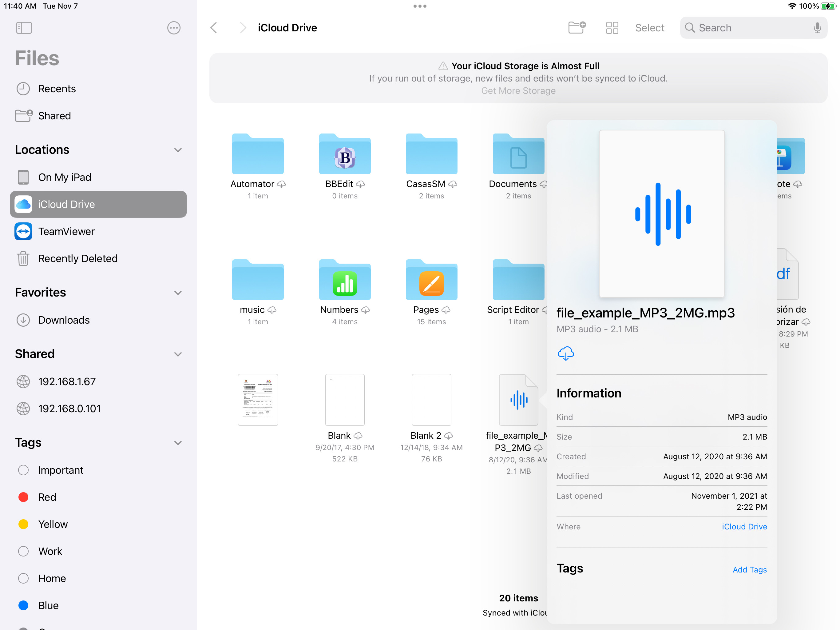Select the Yellow tag color swatch
The width and height of the screenshot is (840, 630).
pyautogui.click(x=23, y=524)
